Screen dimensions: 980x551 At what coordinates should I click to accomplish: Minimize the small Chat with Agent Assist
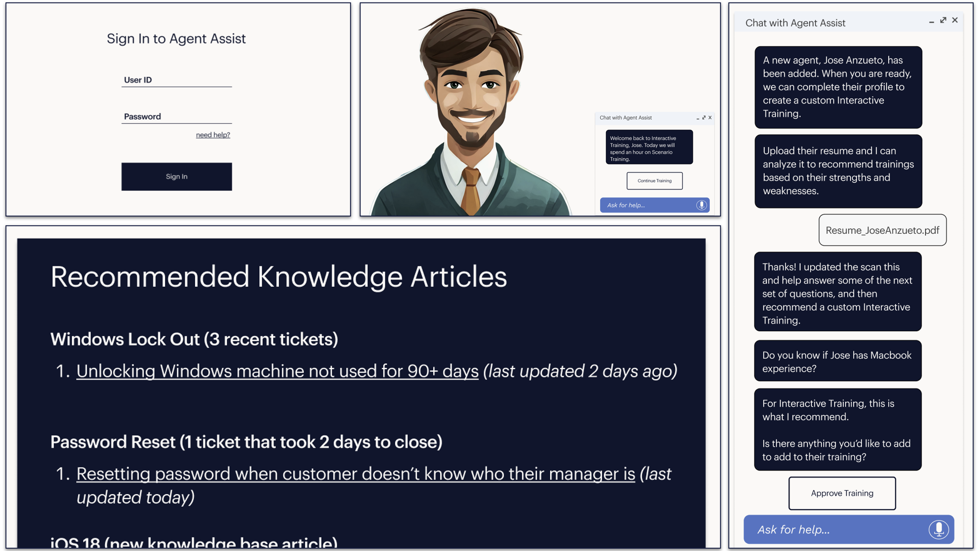click(x=698, y=118)
